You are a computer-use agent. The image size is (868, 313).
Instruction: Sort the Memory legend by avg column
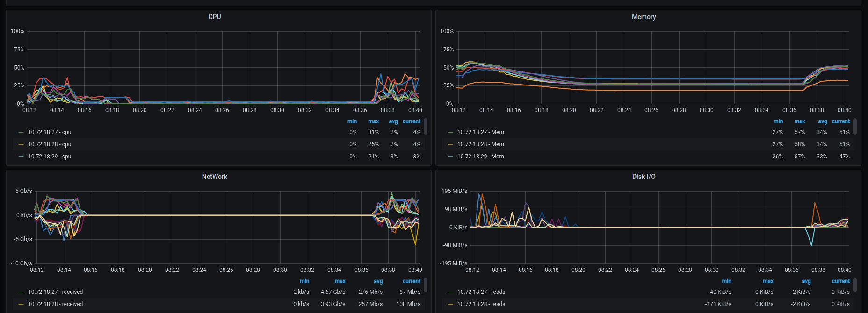[x=822, y=121]
